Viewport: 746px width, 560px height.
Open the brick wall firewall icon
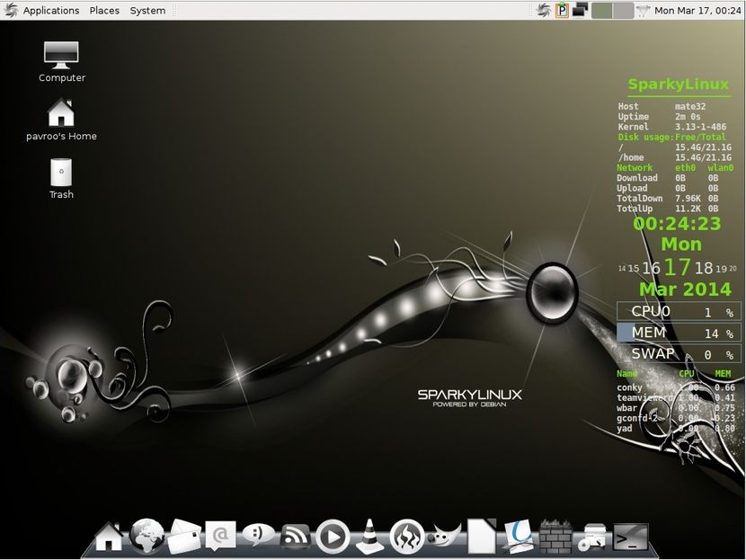point(556,537)
